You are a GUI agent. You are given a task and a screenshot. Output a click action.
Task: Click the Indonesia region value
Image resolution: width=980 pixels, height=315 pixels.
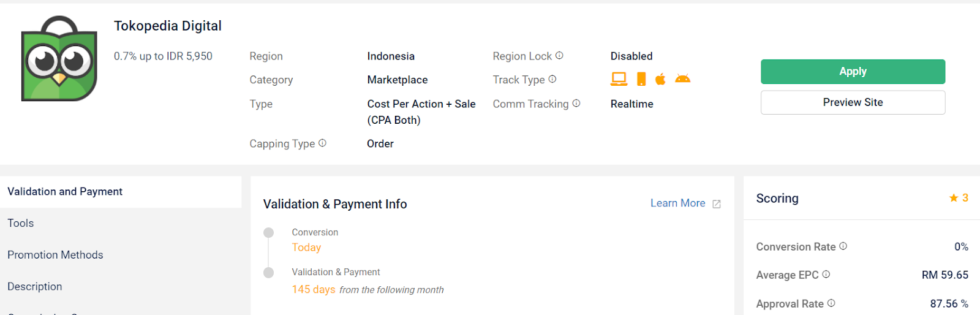[x=391, y=56]
